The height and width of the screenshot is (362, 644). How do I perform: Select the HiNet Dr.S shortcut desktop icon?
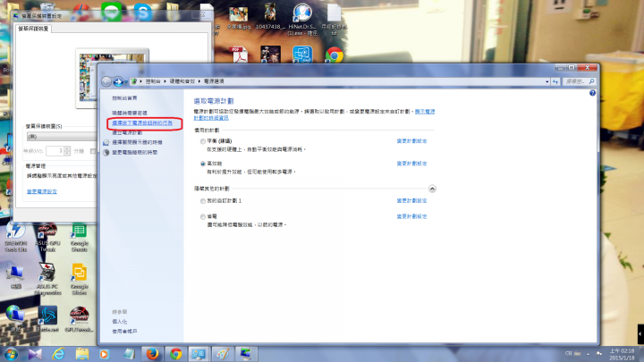click(x=302, y=20)
